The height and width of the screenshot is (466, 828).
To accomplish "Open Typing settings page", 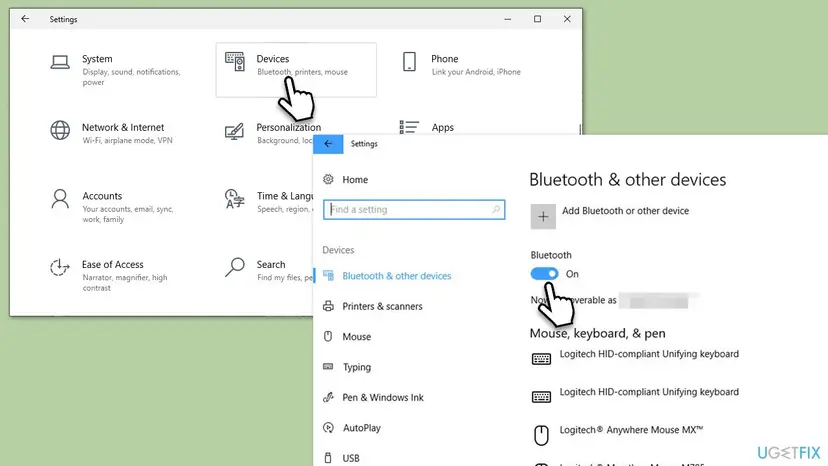I will coord(357,367).
